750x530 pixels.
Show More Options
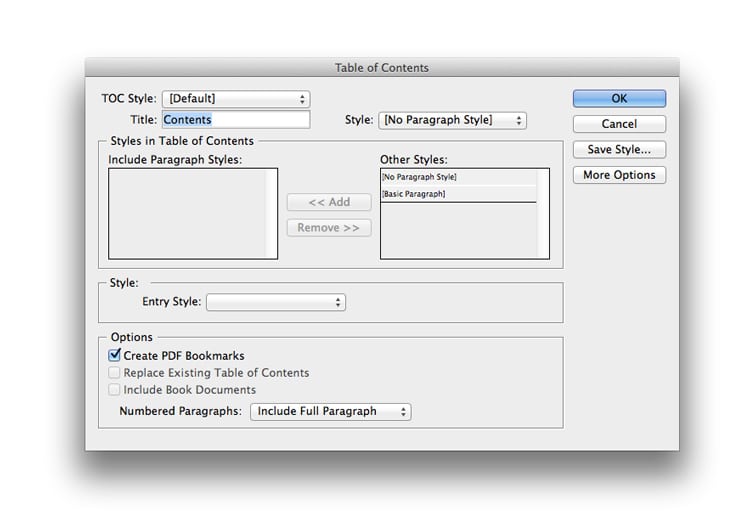pos(619,175)
